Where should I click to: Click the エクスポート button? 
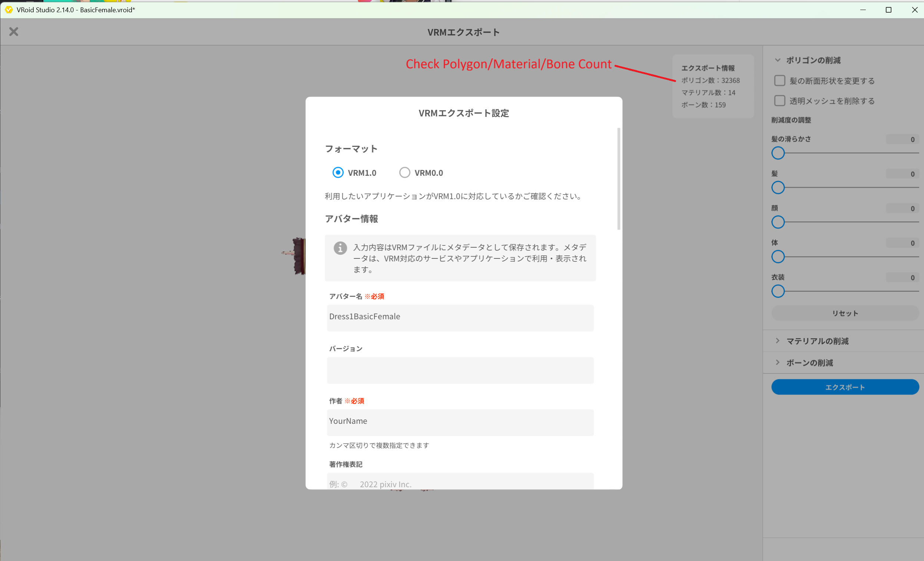pyautogui.click(x=845, y=387)
